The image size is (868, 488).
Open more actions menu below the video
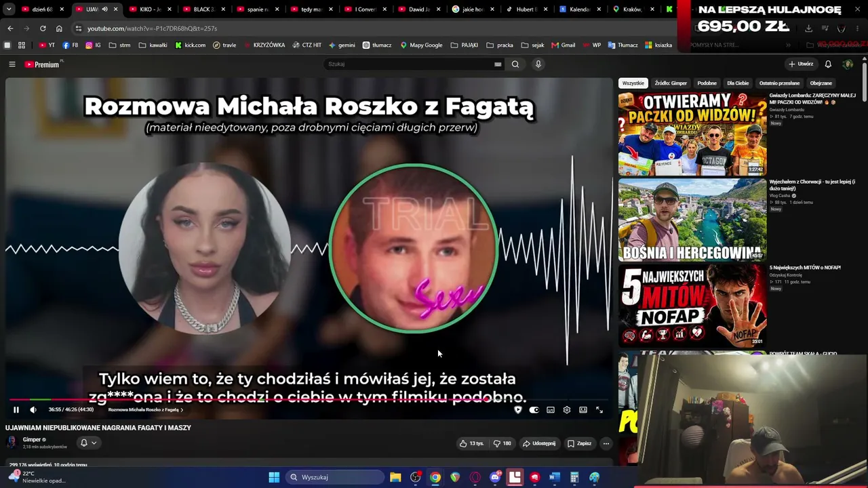tap(606, 443)
